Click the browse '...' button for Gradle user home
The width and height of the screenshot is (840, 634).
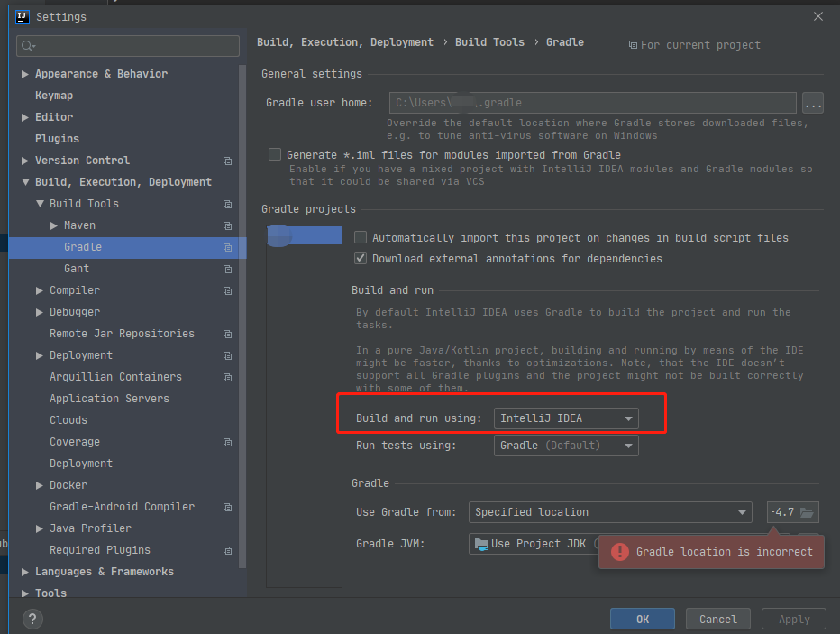[812, 103]
